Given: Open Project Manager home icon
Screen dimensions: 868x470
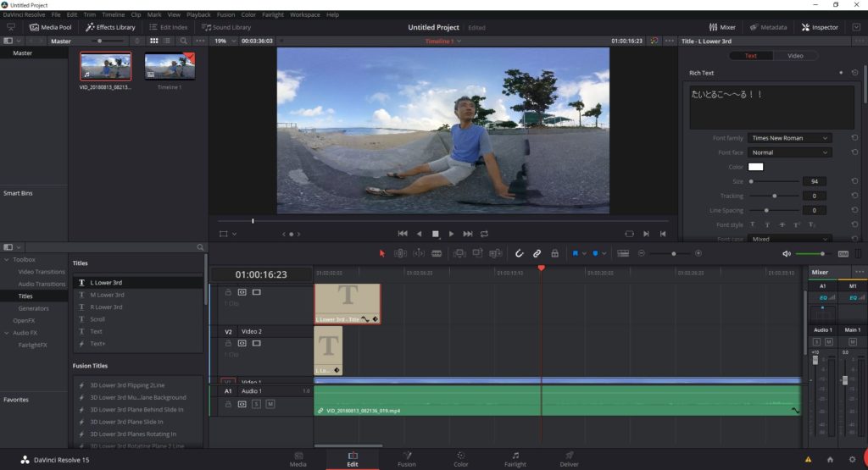Looking at the screenshot, I should coord(830,460).
